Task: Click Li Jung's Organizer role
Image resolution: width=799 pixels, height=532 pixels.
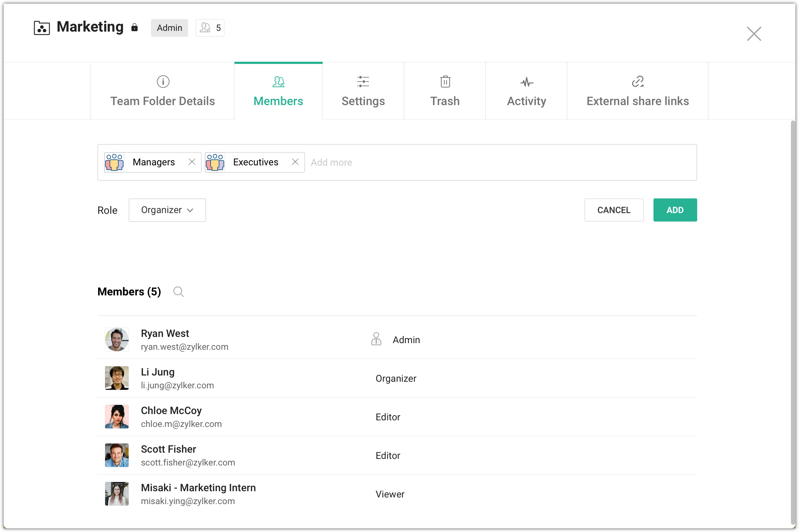Action: pos(396,378)
